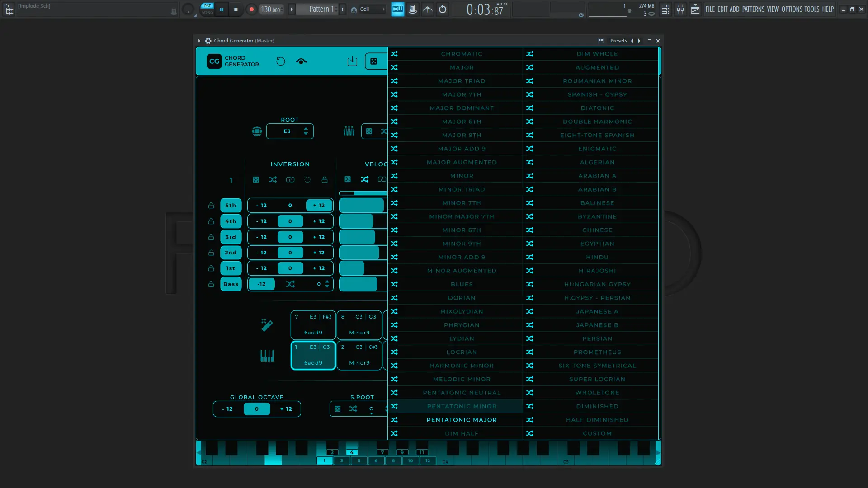
Task: Click the undo arrow in Chord Generator header
Action: click(x=280, y=61)
